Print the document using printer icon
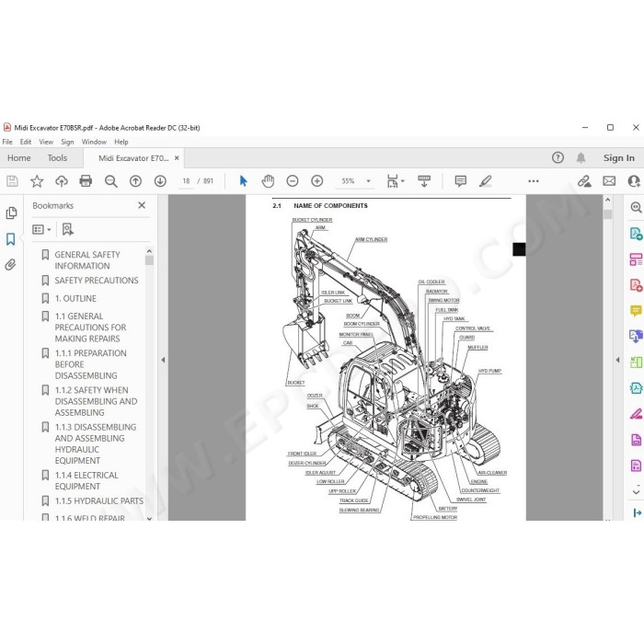644x644 pixels. 86,181
